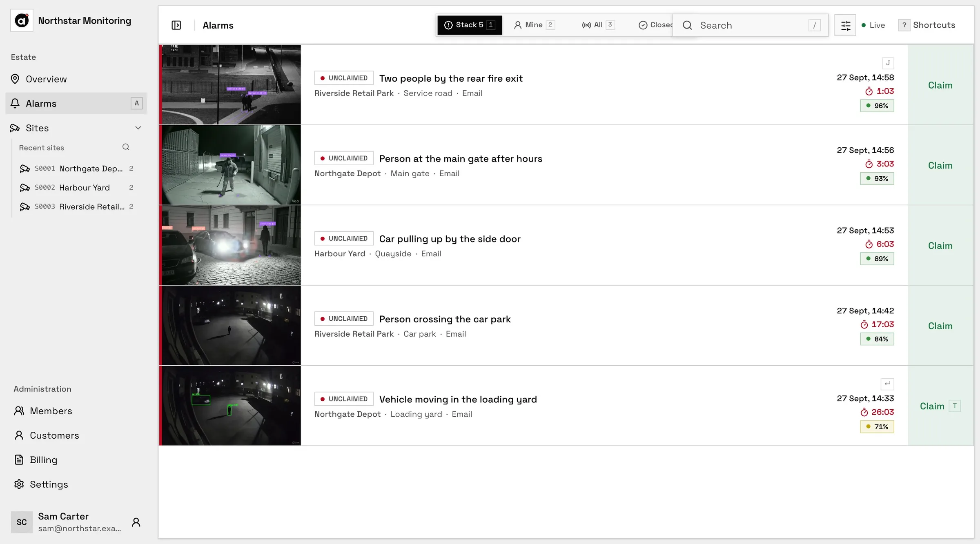Toggle the Live updates indicator
The image size is (980, 544).
873,25
